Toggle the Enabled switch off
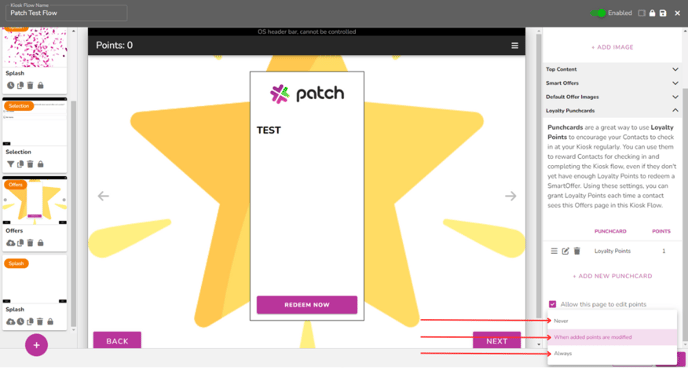Viewport: 688px width, 368px height. (598, 13)
